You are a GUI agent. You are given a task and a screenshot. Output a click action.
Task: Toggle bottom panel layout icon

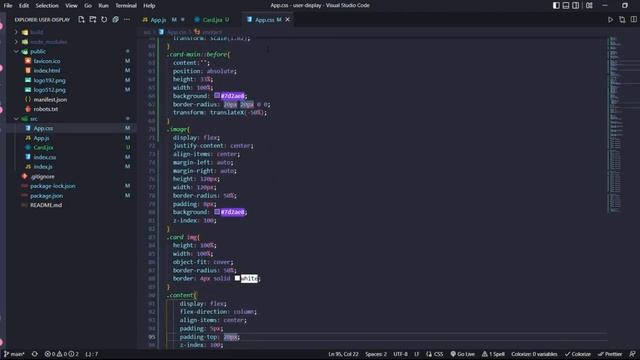566,5
